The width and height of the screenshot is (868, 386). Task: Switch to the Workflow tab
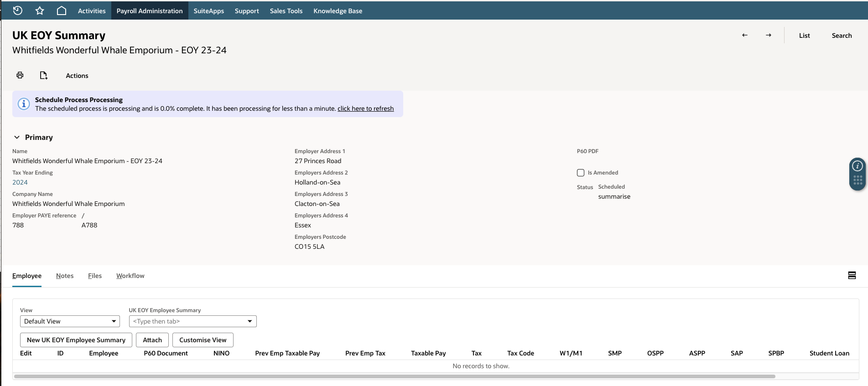[x=130, y=276]
